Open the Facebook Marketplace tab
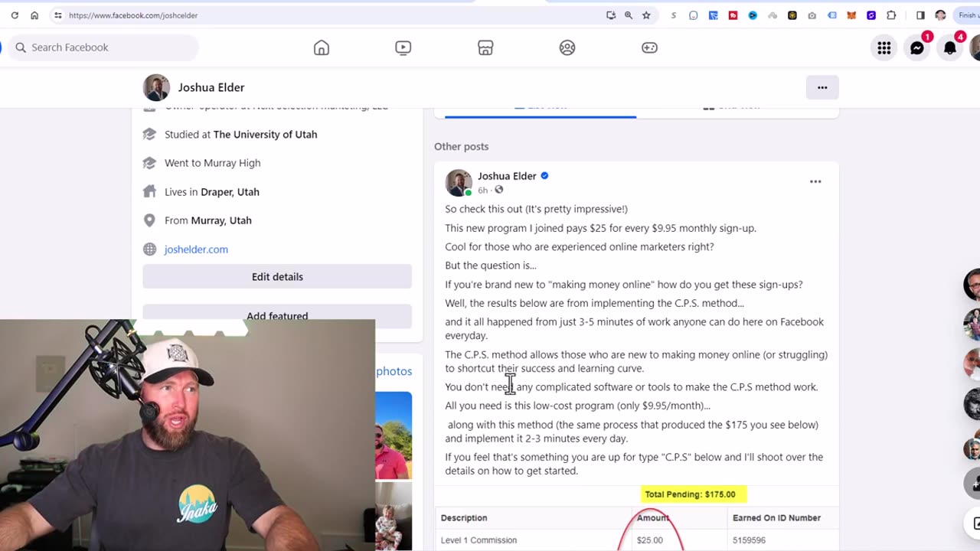This screenshot has width=980, height=551. click(x=485, y=47)
